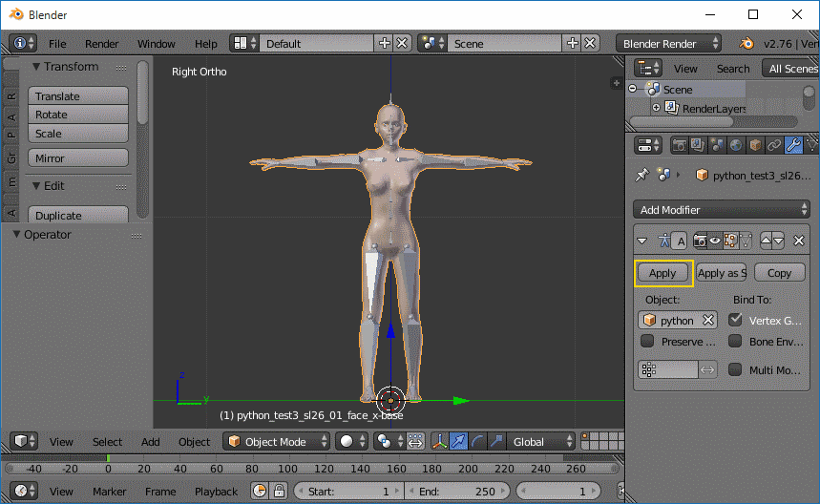Open the Object Mode dropdown
Image resolution: width=820 pixels, height=504 pixels.
(277, 442)
